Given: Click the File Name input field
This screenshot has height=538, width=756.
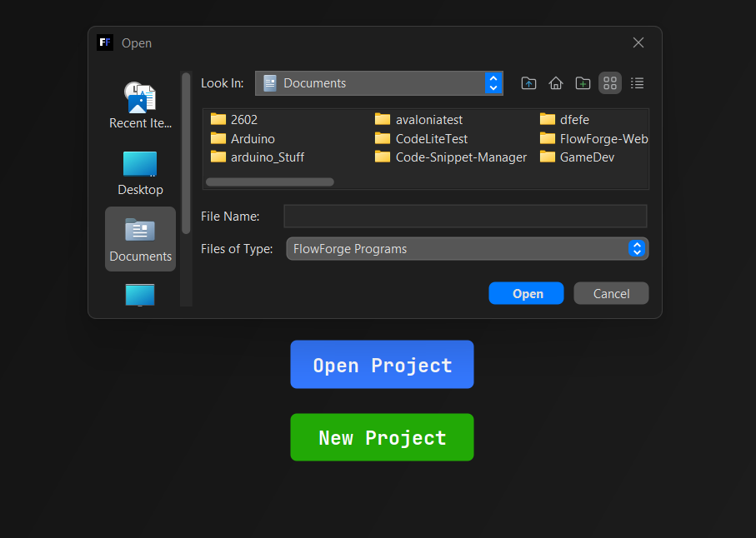Looking at the screenshot, I should [465, 217].
